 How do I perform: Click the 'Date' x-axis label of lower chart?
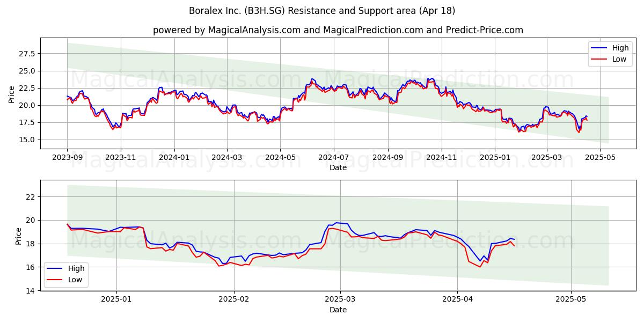click(x=338, y=310)
